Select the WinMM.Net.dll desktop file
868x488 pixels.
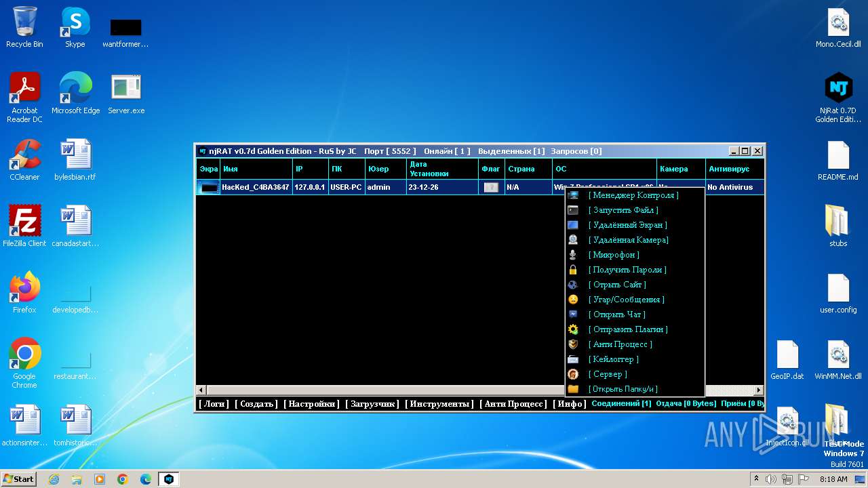click(838, 359)
